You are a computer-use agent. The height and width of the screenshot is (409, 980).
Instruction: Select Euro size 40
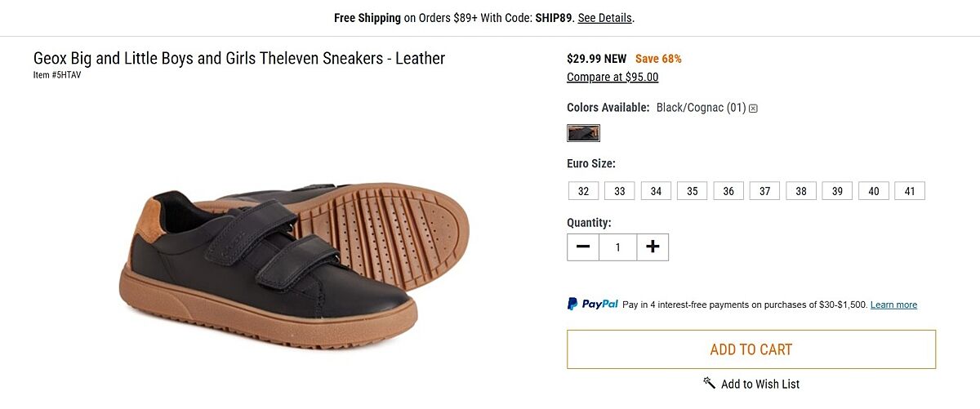(x=874, y=191)
